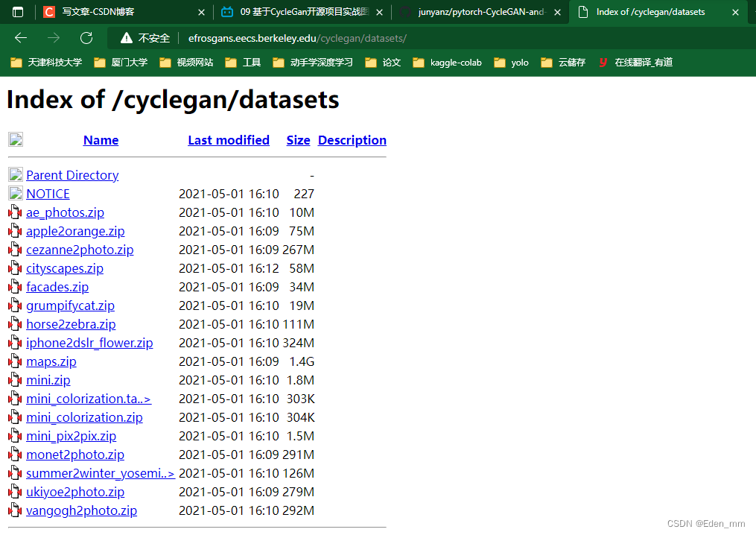Sort the listing by Size
This screenshot has width=756, height=535.
[x=297, y=140]
